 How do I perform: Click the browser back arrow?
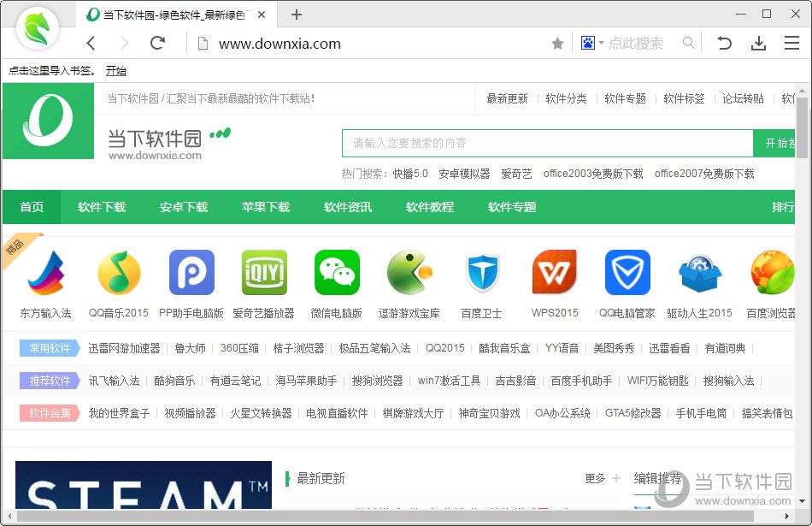click(91, 43)
